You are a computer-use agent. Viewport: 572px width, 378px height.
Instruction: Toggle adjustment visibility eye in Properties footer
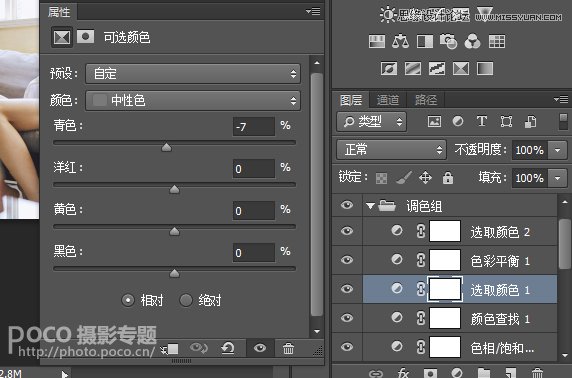260,348
